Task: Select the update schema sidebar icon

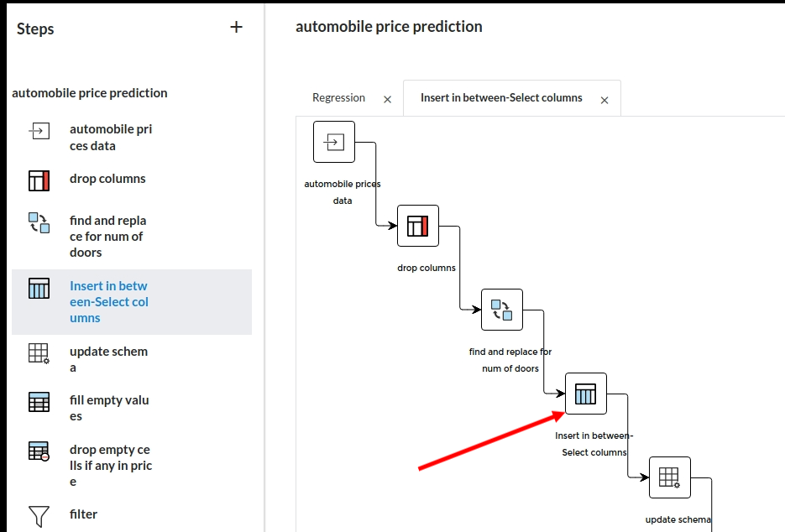Action: coord(39,353)
